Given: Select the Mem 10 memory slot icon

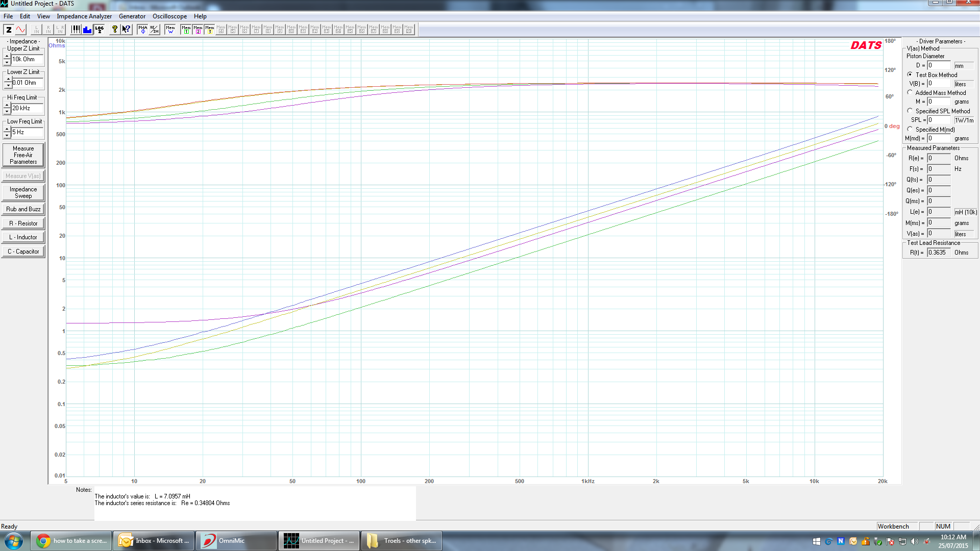Looking at the screenshot, I should tap(291, 30).
